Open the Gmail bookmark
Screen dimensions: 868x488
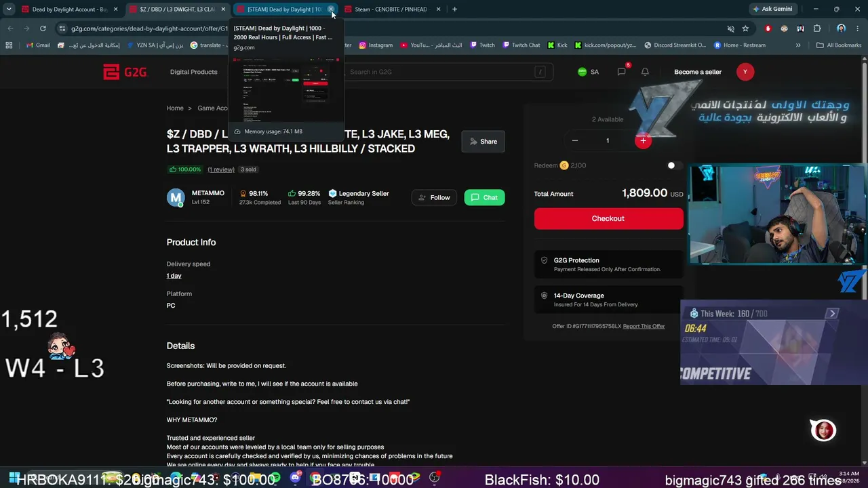coord(38,45)
